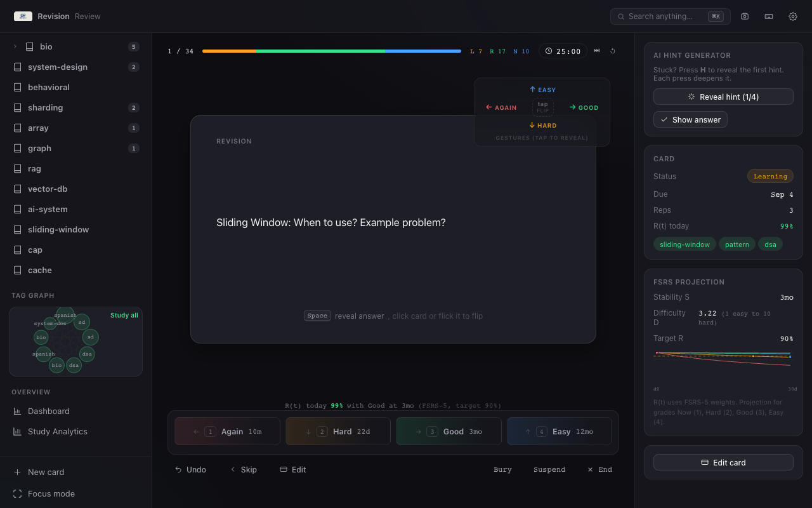The image size is (812, 508).
Task: Open the ai-system deck
Action: pos(76,209)
